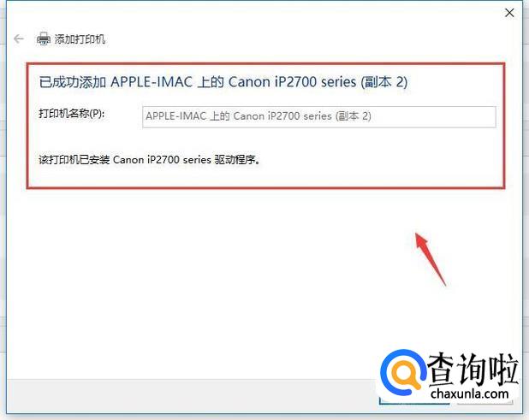Click 'Canon iP2700 series' in the heading

(x=292, y=82)
